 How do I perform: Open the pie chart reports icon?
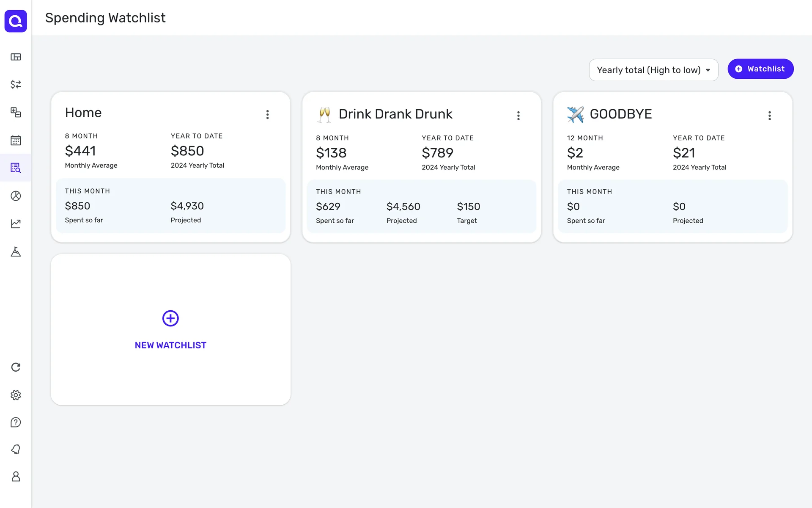point(16,196)
